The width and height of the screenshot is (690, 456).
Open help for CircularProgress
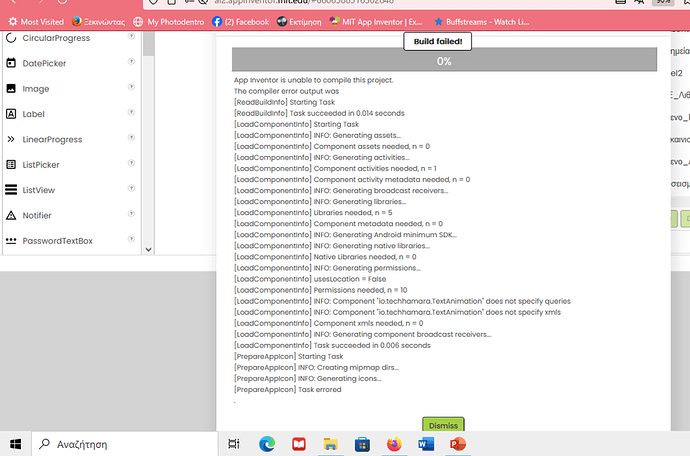(131, 37)
